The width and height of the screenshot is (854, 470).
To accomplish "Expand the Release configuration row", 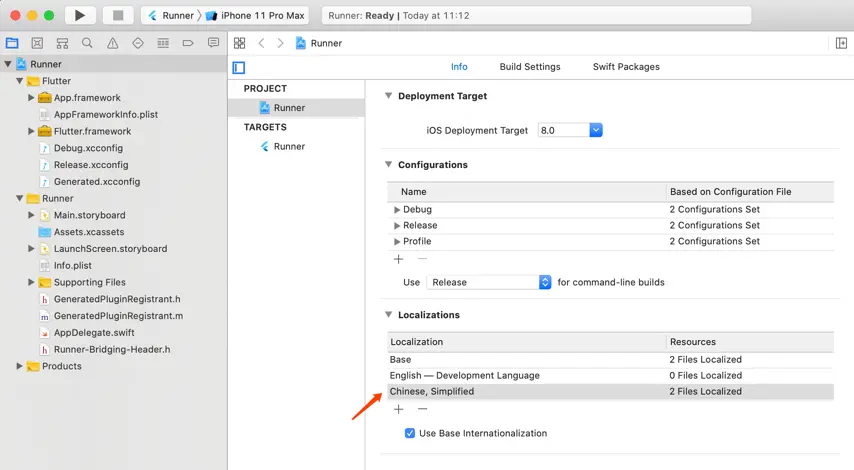I will (x=397, y=225).
